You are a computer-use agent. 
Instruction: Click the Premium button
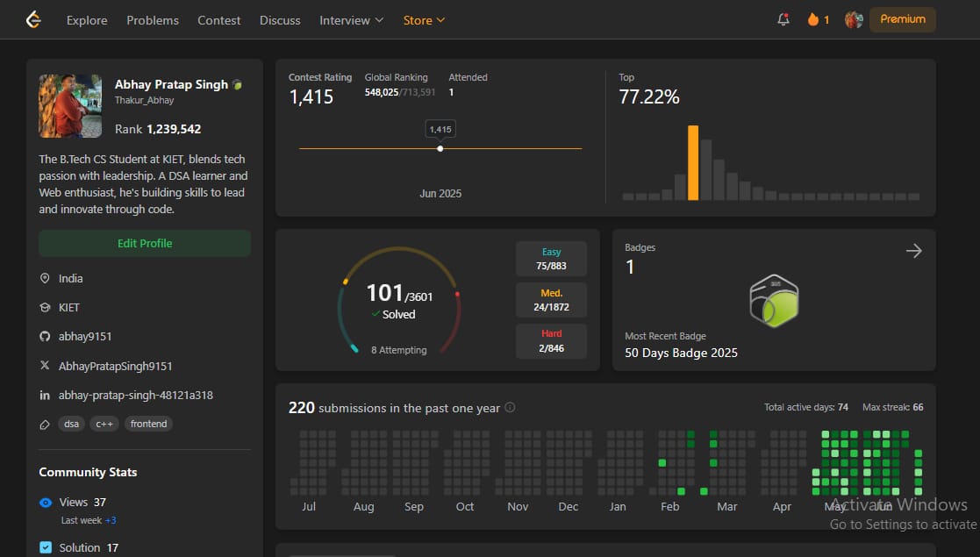903,19
